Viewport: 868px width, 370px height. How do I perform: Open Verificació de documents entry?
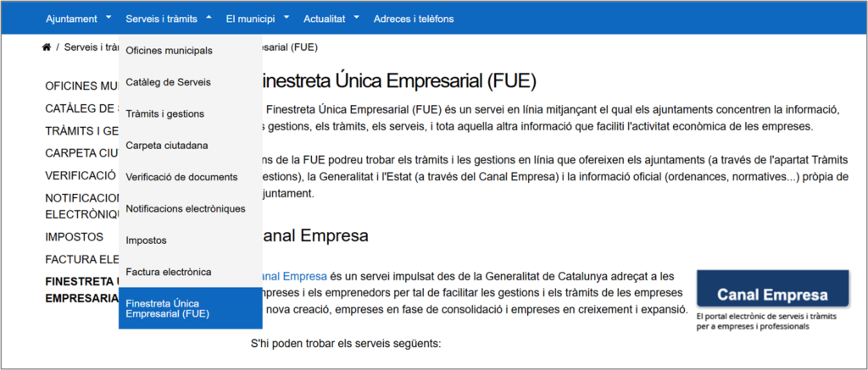tap(181, 177)
